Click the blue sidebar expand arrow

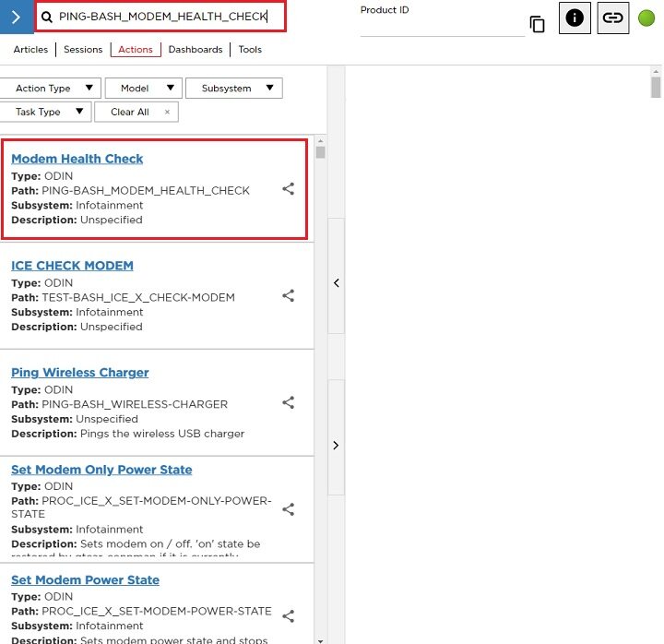tap(16, 17)
